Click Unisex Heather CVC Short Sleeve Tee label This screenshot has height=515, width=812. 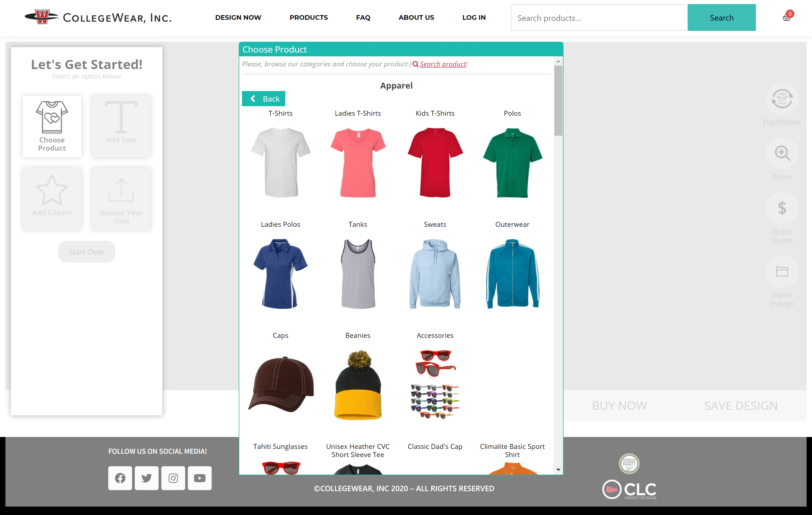pyautogui.click(x=358, y=450)
